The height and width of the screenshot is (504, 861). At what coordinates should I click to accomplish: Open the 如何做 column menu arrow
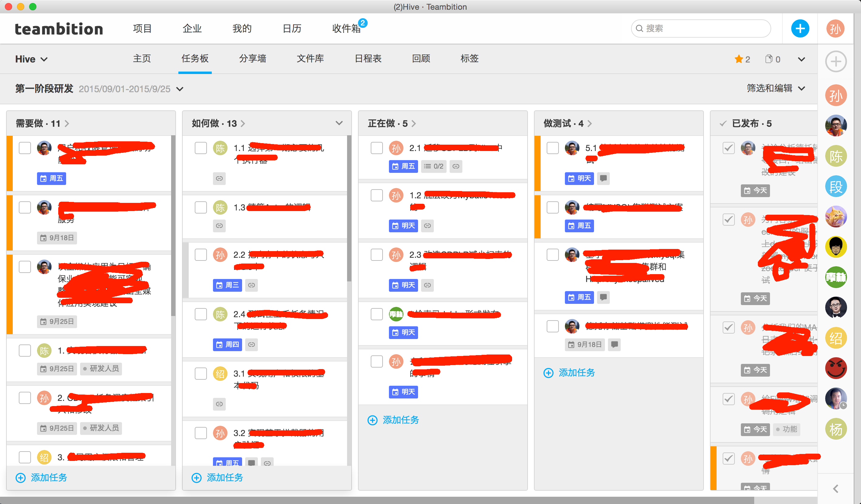click(339, 123)
